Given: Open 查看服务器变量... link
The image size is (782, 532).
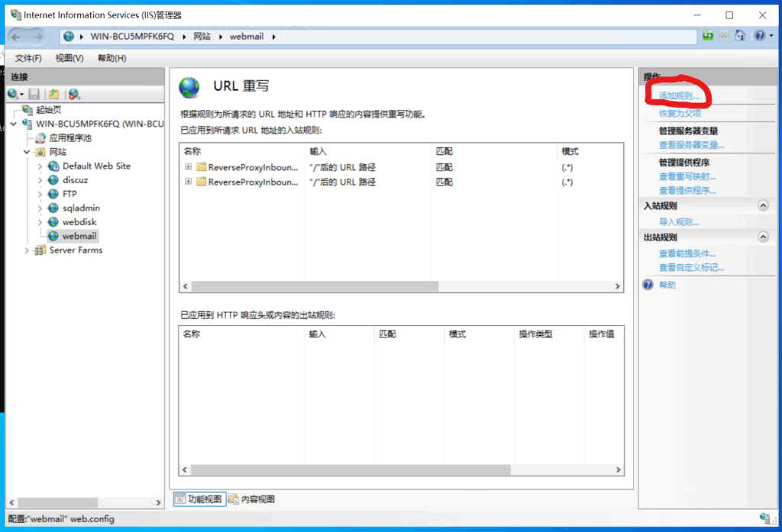Looking at the screenshot, I should click(x=691, y=145).
